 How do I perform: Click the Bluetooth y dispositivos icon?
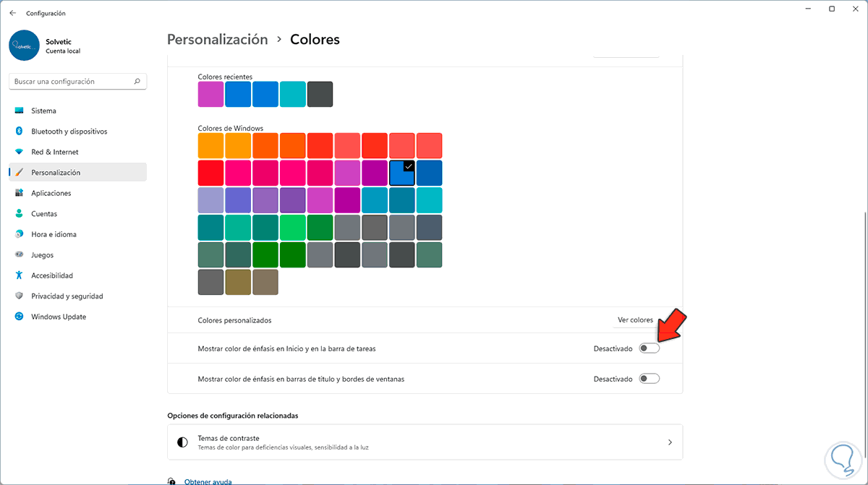[19, 132]
